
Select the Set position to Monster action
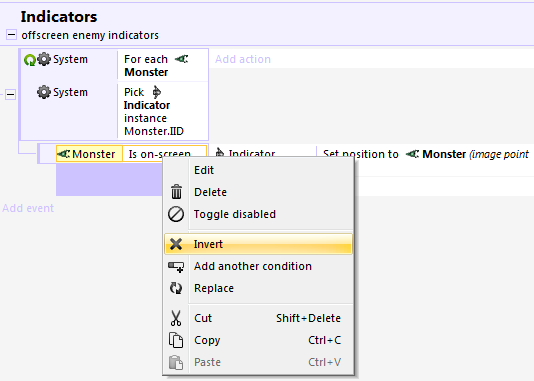426,154
